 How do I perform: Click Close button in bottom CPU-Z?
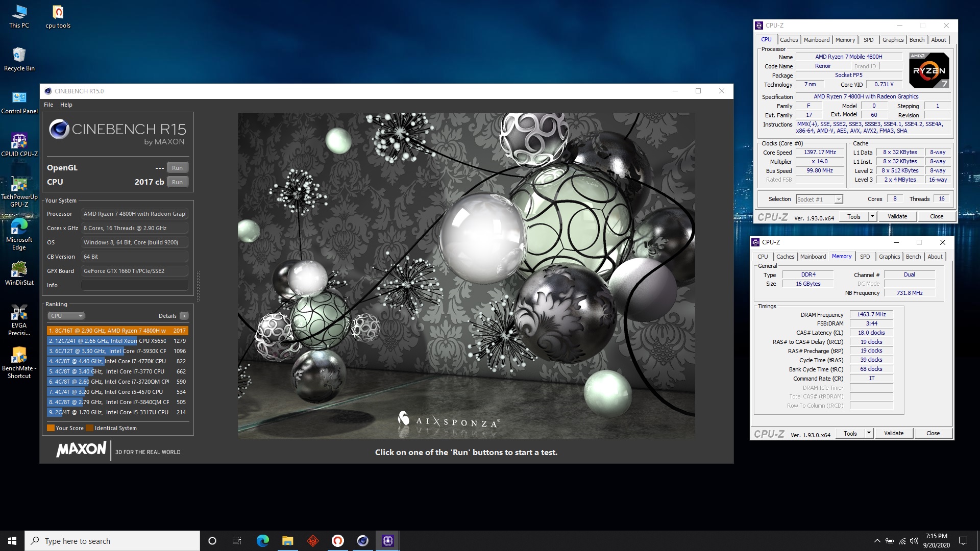pyautogui.click(x=933, y=433)
